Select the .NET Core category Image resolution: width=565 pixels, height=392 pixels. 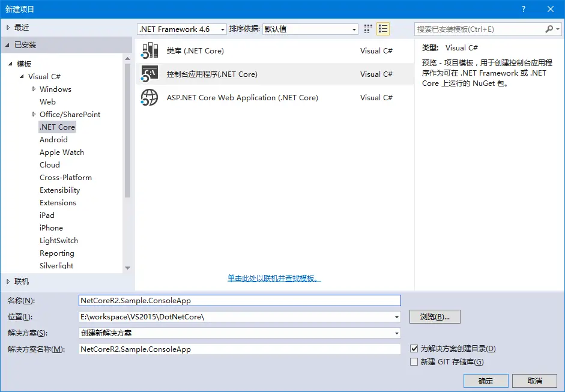[x=57, y=127]
